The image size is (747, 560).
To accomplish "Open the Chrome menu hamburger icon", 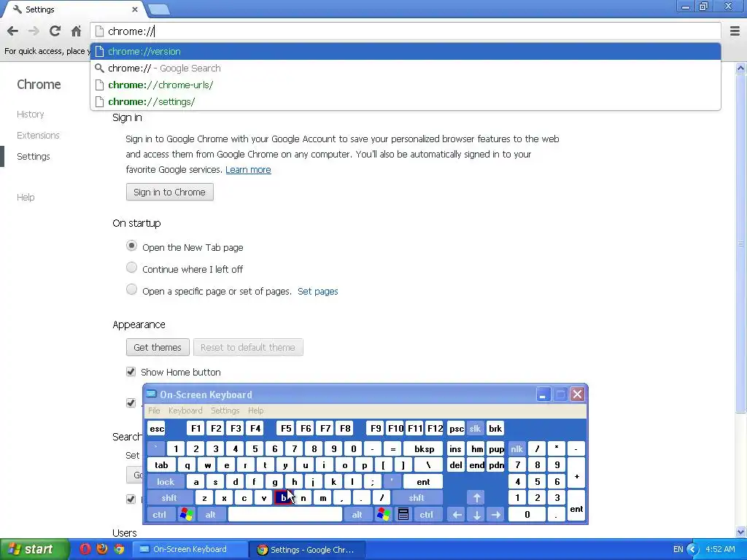I will tap(735, 31).
